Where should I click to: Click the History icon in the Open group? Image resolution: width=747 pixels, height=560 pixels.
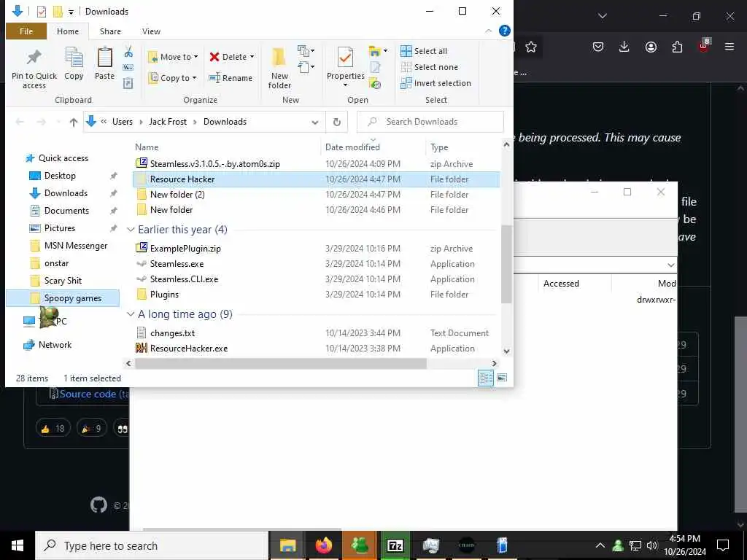[376, 84]
